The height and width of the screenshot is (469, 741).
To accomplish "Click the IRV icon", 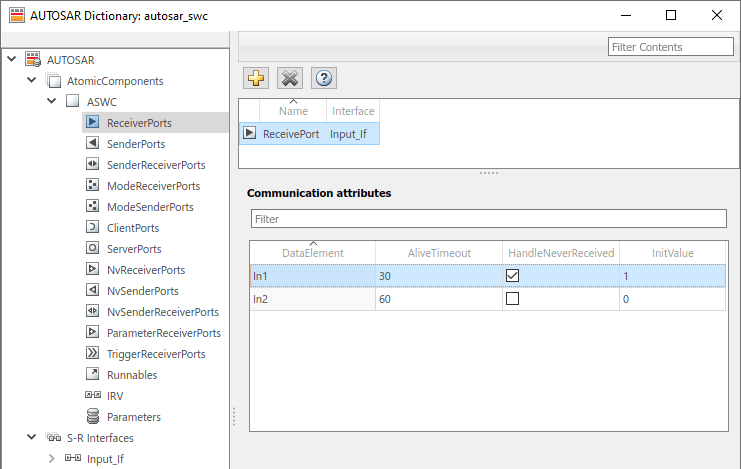I will [x=93, y=395].
